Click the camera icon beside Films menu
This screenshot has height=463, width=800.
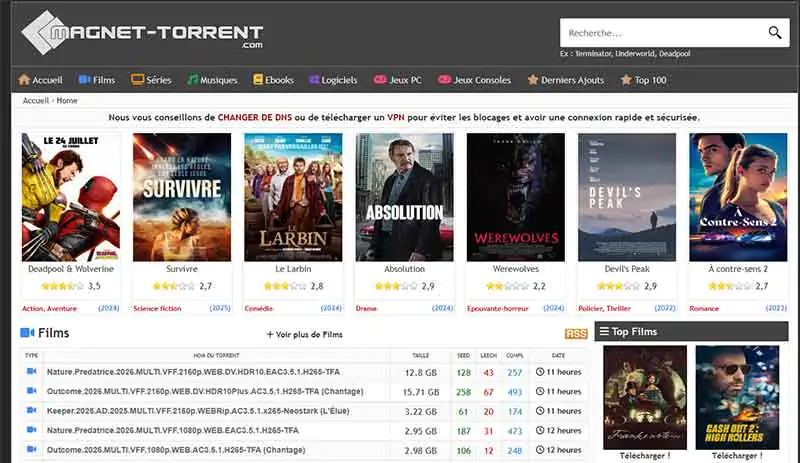point(85,80)
